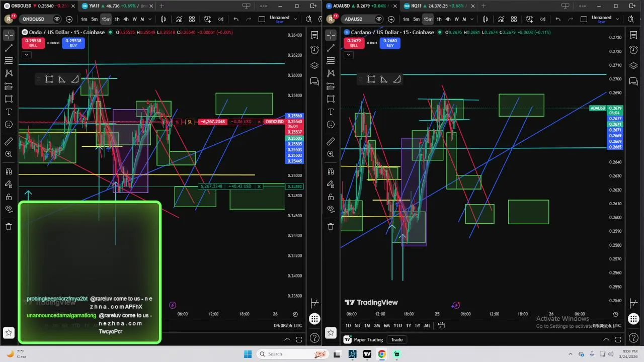This screenshot has height=362, width=644.
Task: Open Windows taskbar search box
Action: (x=293, y=354)
